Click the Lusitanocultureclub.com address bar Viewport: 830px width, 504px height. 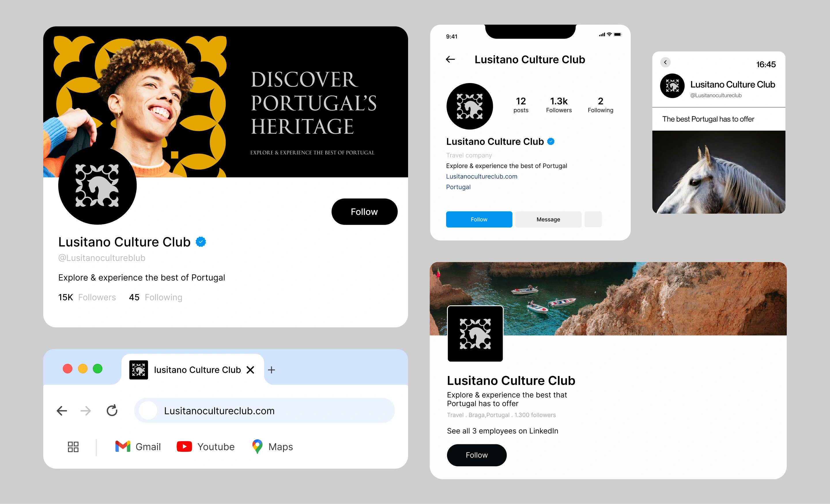pos(265,410)
